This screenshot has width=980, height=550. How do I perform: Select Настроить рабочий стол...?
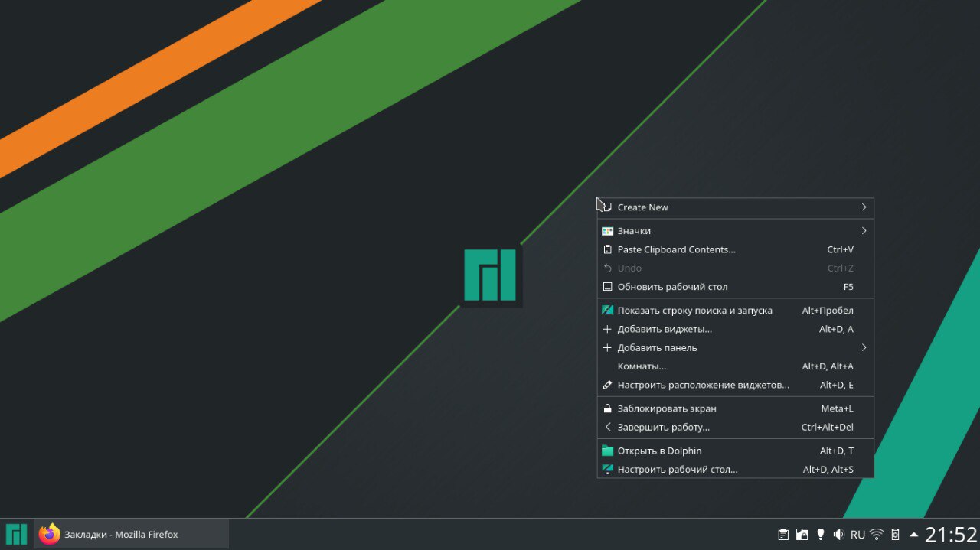[735, 469]
